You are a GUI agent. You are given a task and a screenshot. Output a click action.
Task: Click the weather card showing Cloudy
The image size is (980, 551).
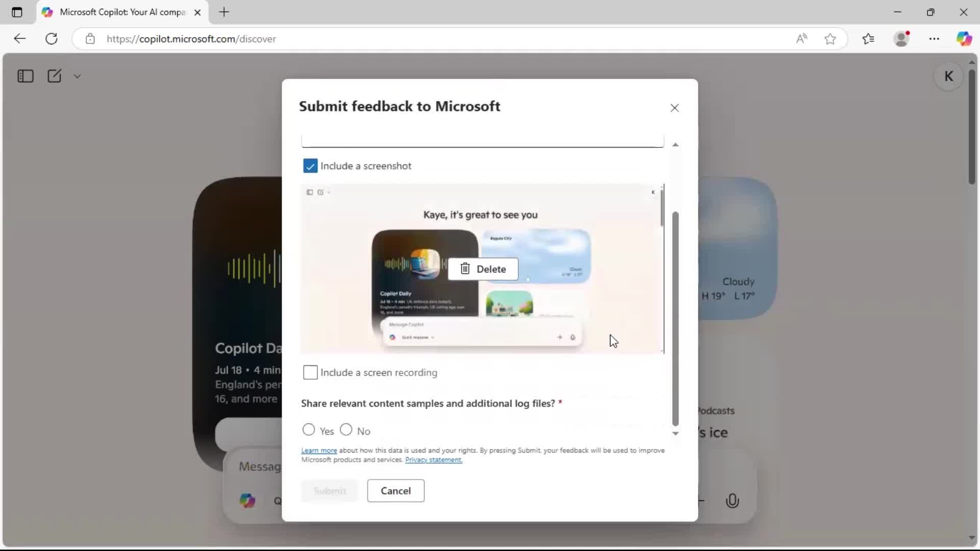point(738,248)
